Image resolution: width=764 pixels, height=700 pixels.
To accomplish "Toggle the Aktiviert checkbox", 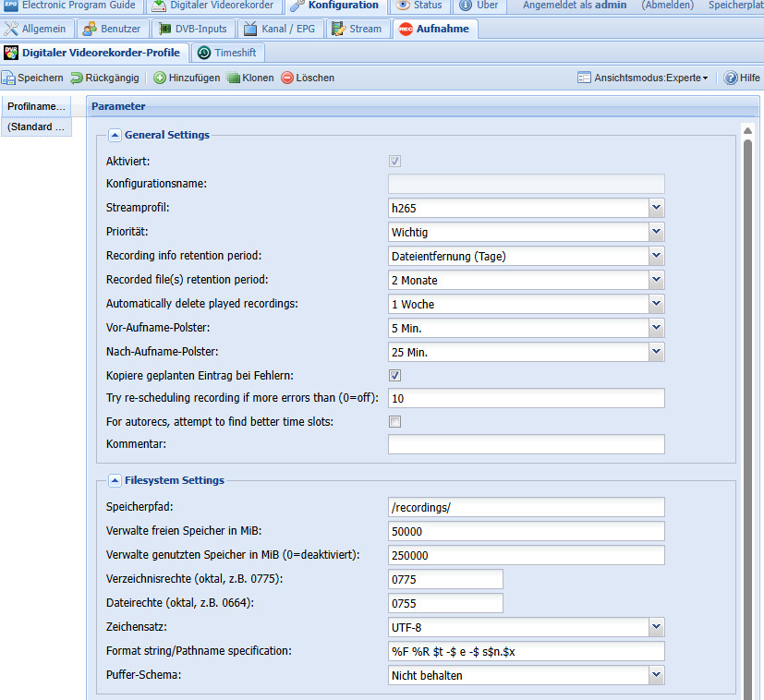I will point(394,161).
